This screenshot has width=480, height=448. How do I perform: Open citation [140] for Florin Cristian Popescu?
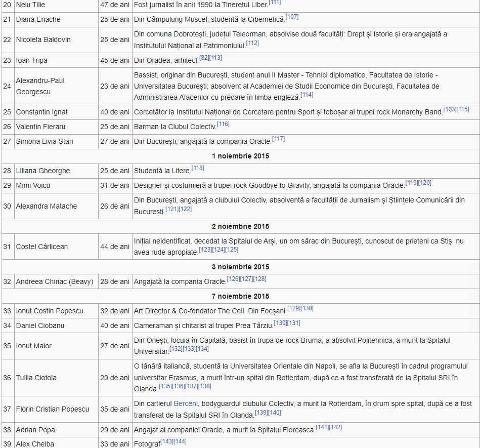coord(274,413)
